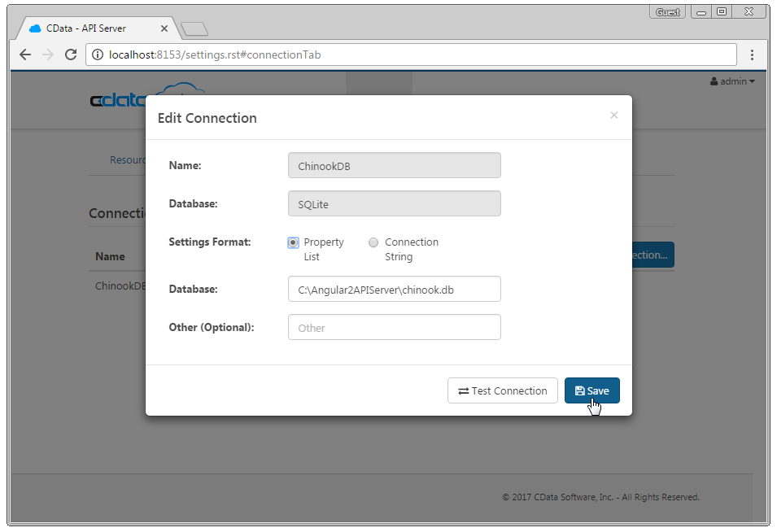Open the admin user dropdown
The image size is (777, 532).
tap(732, 81)
